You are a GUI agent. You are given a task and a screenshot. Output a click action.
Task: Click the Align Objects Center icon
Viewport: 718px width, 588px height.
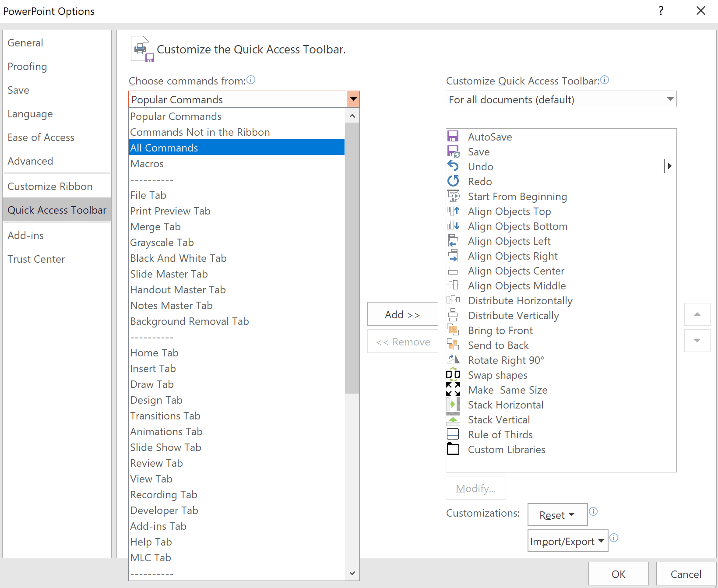tap(453, 270)
